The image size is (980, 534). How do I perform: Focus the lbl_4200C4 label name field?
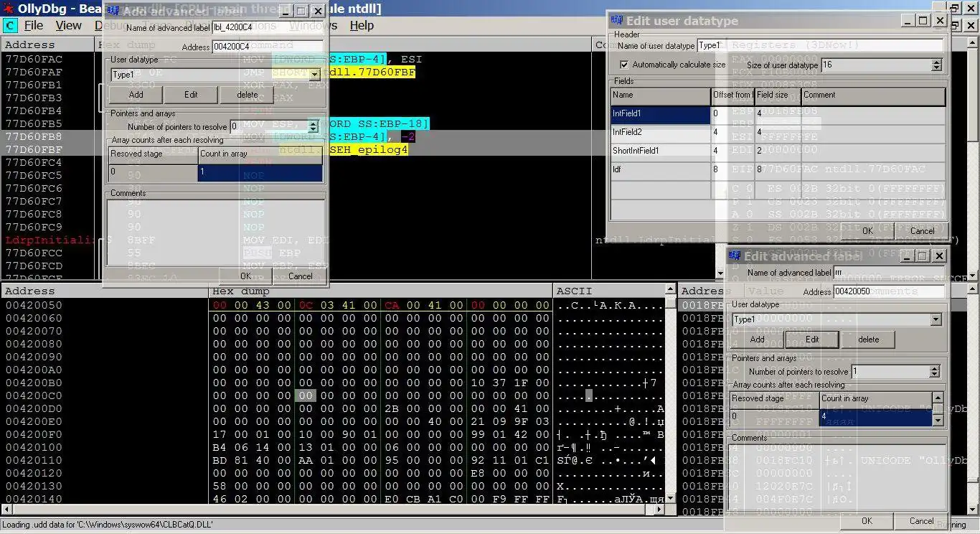(268, 28)
